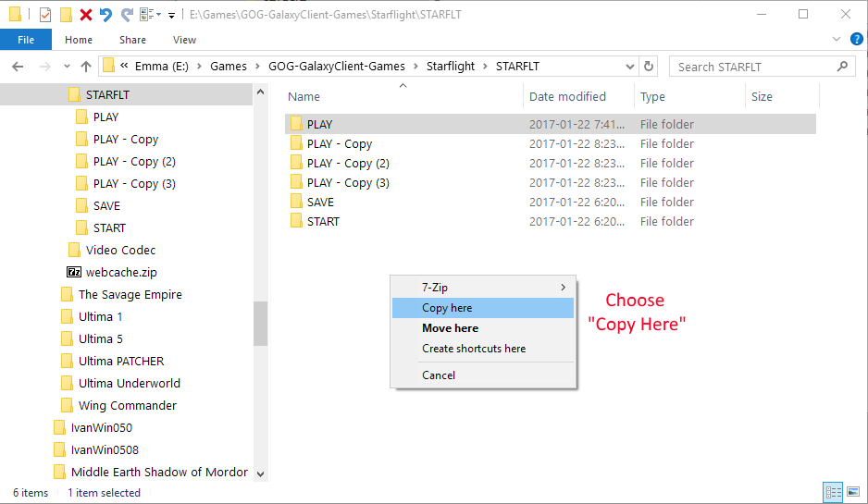
Task: Click the navigation pane scrollbar thumb
Action: pos(261,324)
